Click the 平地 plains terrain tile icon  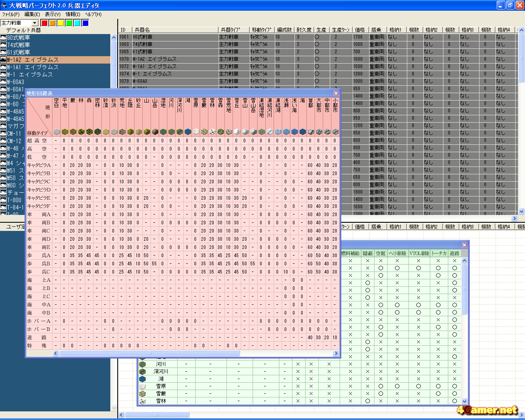pyautogui.click(x=64, y=132)
